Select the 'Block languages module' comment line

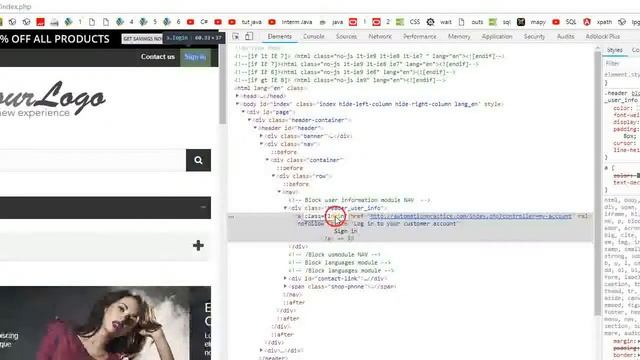point(340,262)
